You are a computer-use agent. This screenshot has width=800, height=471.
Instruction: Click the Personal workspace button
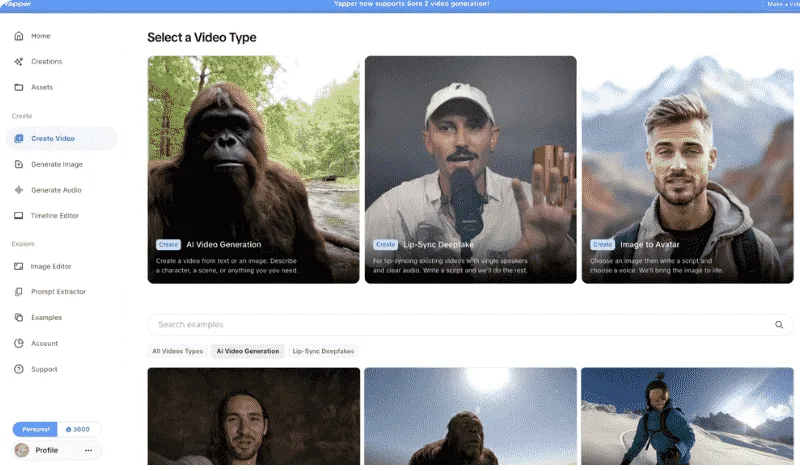35,429
